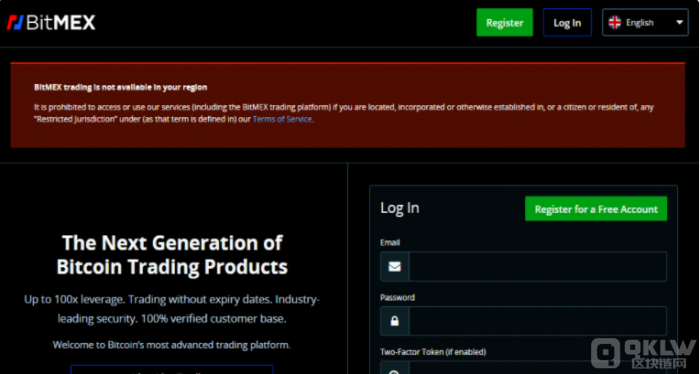This screenshot has height=374, width=700.
Task: Open the Terms of Service link
Action: tap(282, 119)
